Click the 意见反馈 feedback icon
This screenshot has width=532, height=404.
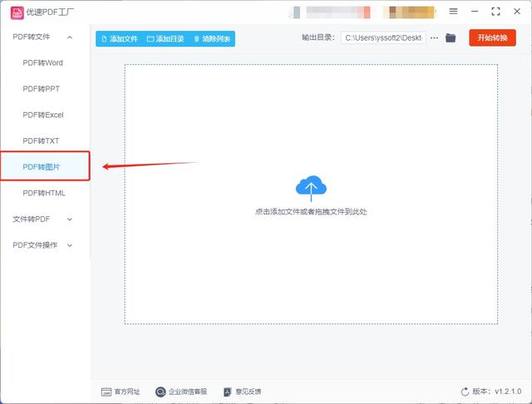(227, 392)
